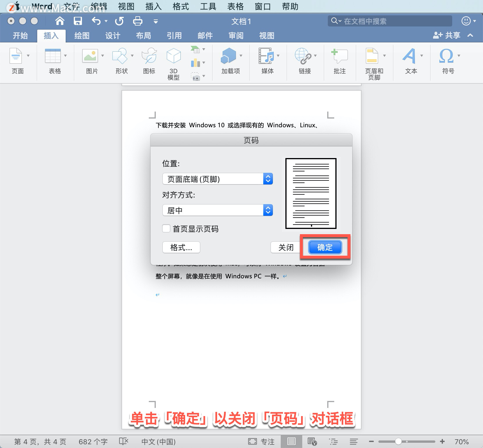Image resolution: width=483 pixels, height=448 pixels.
Task: Switch to the 开始 ribbon tab
Action: coord(20,35)
